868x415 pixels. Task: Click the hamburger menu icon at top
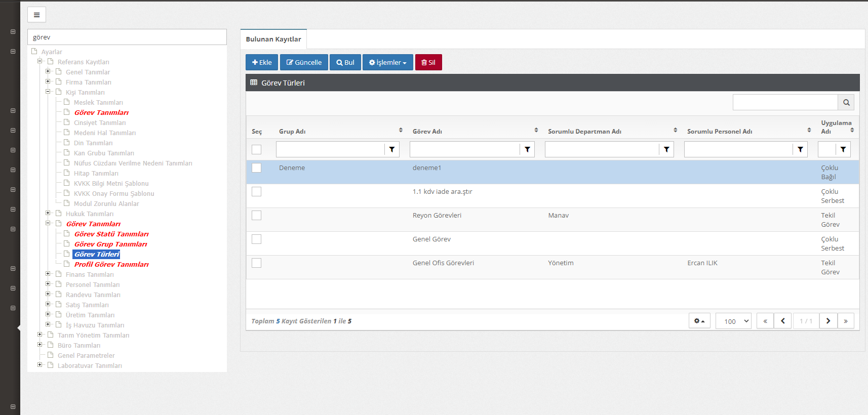pyautogui.click(x=36, y=15)
